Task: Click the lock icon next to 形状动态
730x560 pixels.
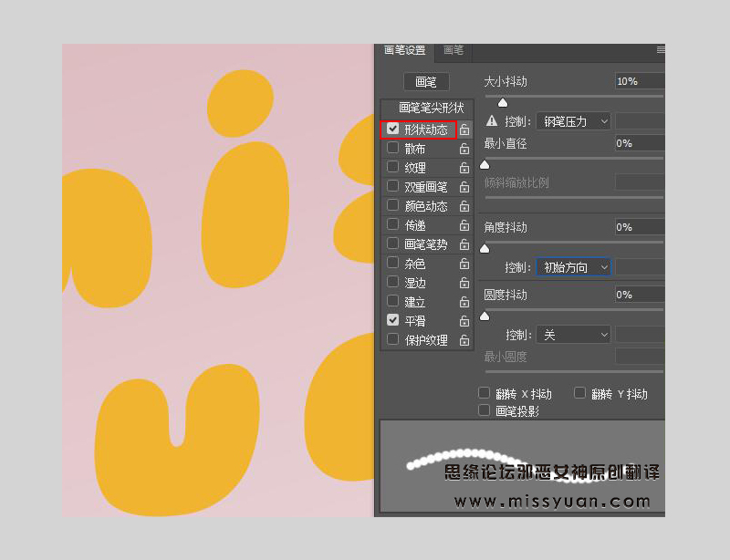Action: [464, 129]
